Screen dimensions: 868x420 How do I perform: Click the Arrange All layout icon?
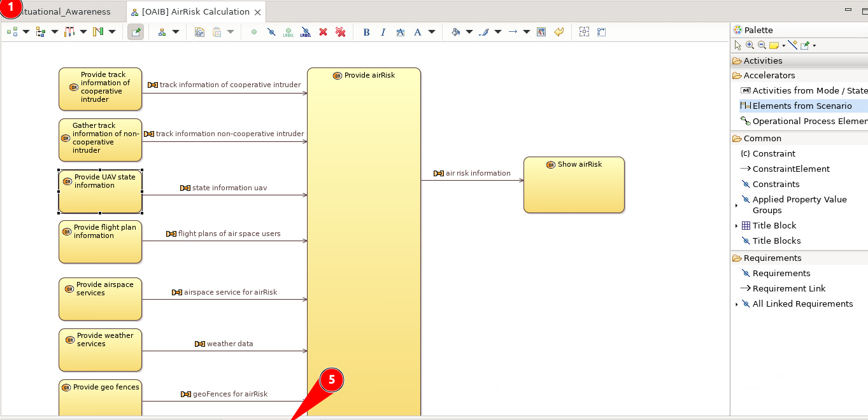coord(12,32)
